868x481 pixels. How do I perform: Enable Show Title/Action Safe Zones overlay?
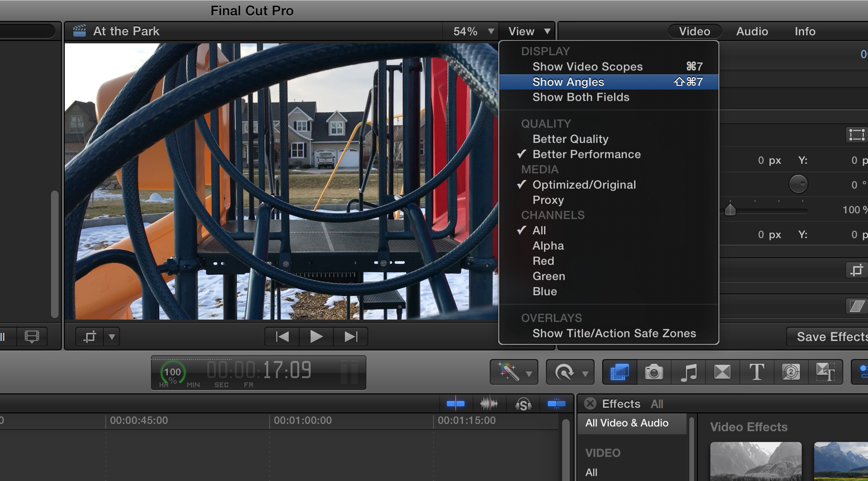(608, 333)
